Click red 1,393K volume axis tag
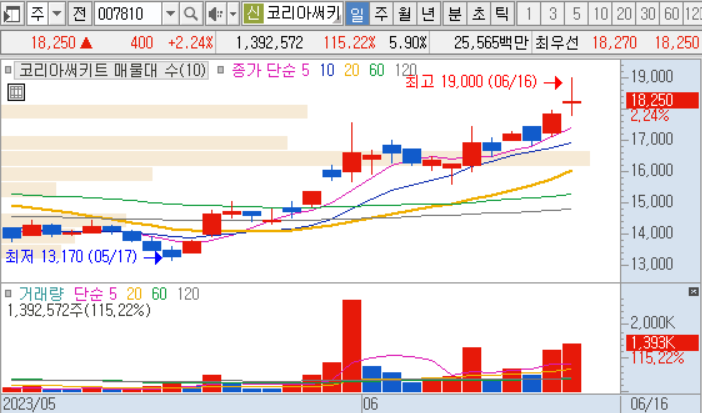 click(x=662, y=343)
